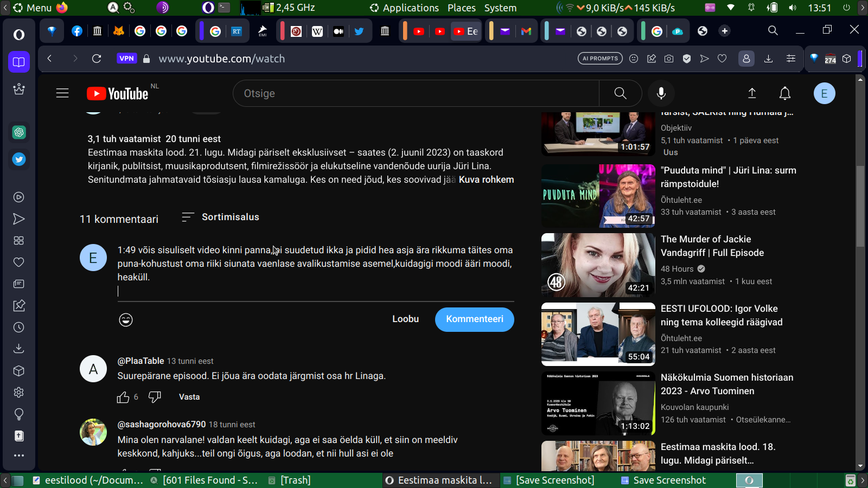Click the address bar URL
The width and height of the screenshot is (868, 488).
pyautogui.click(x=222, y=59)
